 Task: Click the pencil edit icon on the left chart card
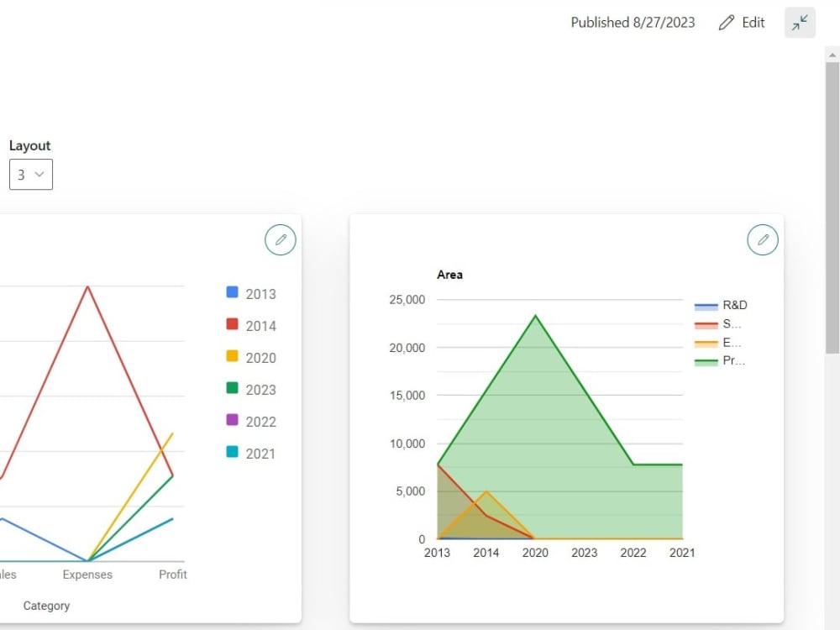[281, 239]
